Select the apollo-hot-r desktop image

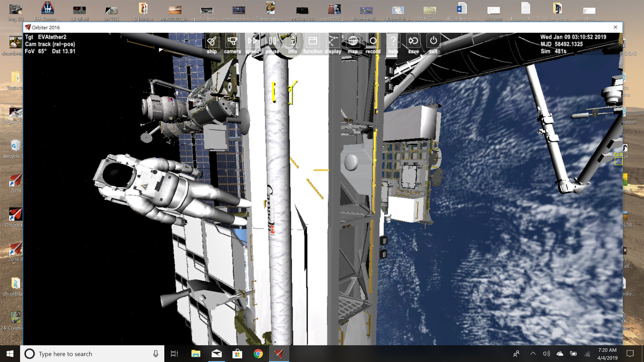click(x=207, y=12)
